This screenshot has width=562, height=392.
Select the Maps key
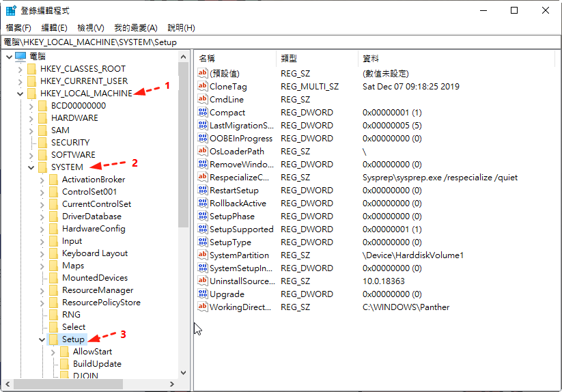[x=73, y=266]
